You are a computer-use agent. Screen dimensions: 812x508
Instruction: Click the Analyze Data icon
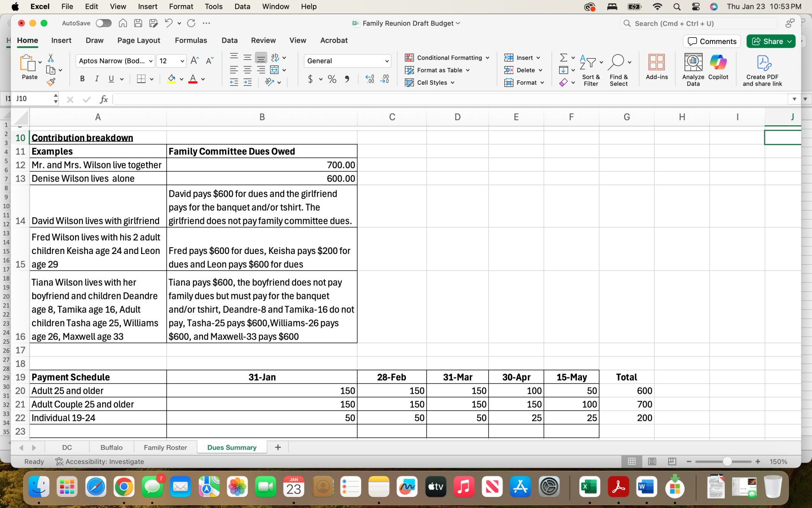click(x=693, y=70)
